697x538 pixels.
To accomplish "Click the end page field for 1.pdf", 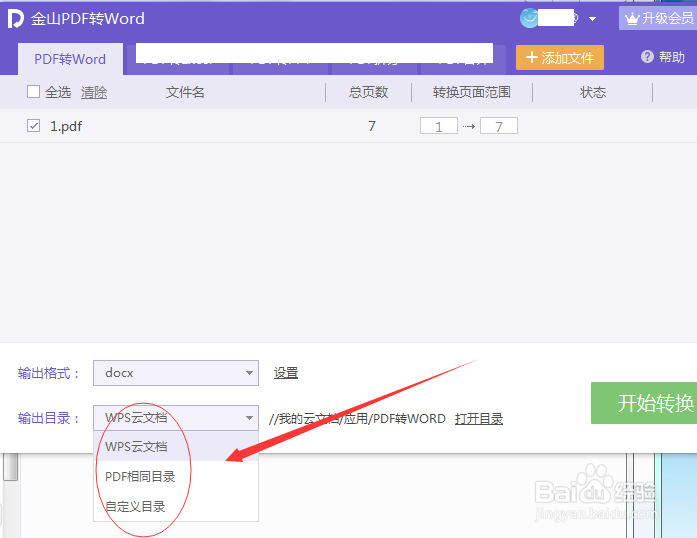I will [x=499, y=126].
